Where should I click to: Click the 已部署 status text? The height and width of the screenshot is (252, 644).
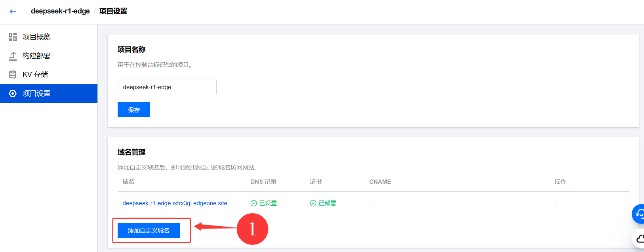pos(328,203)
